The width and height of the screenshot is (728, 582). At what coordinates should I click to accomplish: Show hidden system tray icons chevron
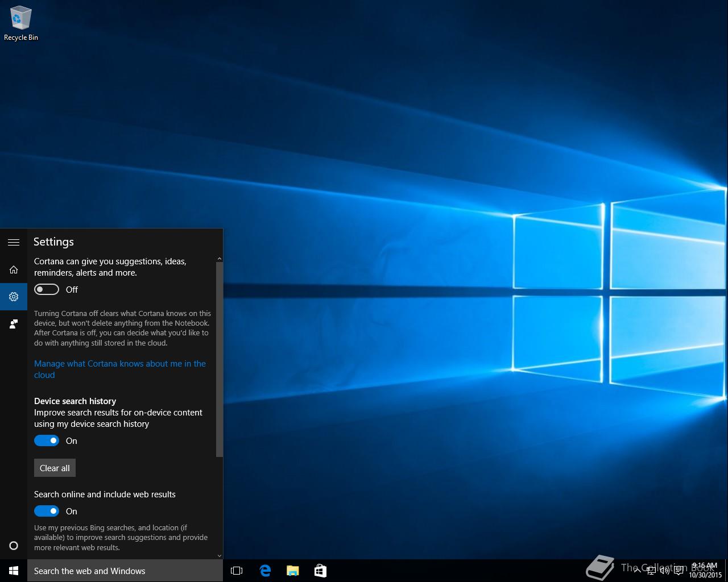(638, 571)
